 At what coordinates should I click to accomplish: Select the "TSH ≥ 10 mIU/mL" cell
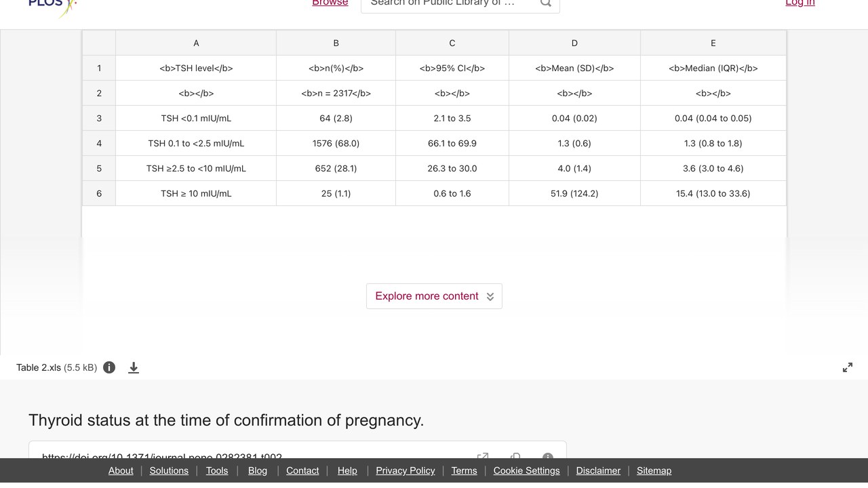coord(196,193)
